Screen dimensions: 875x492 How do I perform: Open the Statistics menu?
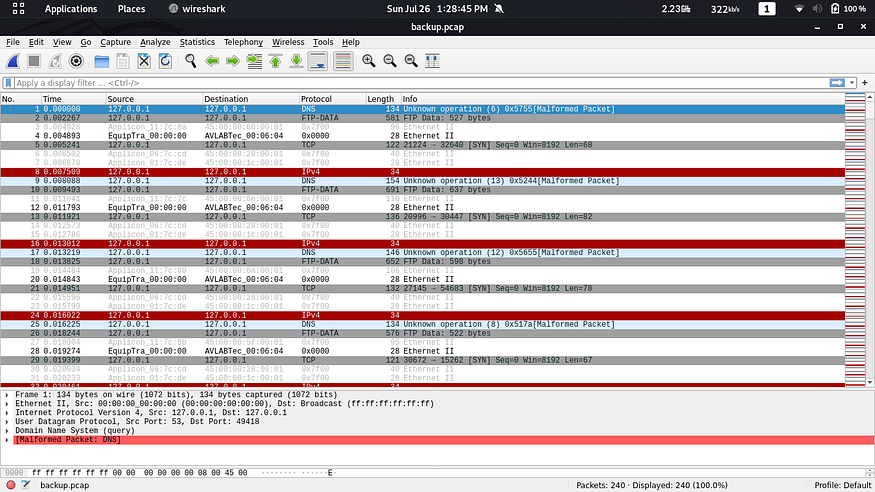[x=197, y=42]
